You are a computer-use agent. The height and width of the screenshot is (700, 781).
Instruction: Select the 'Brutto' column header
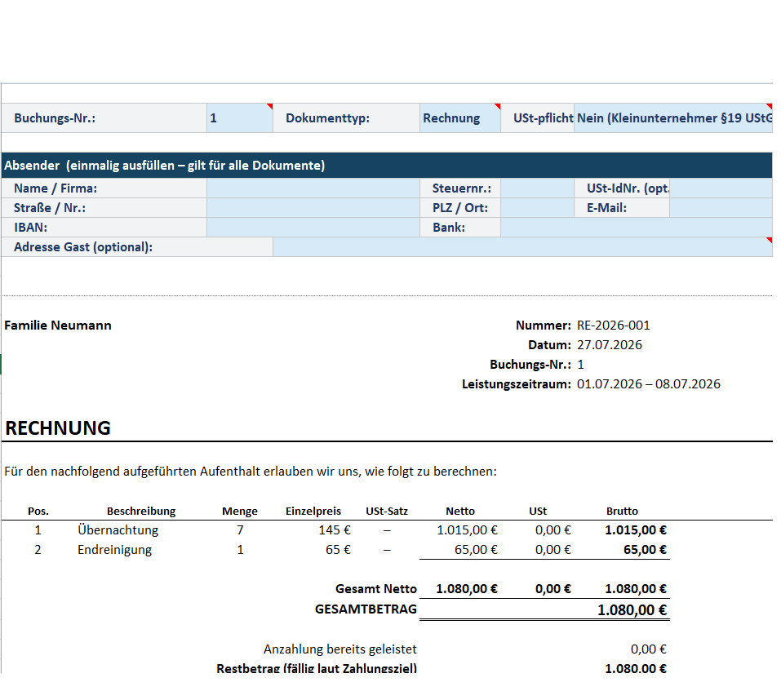click(x=622, y=511)
